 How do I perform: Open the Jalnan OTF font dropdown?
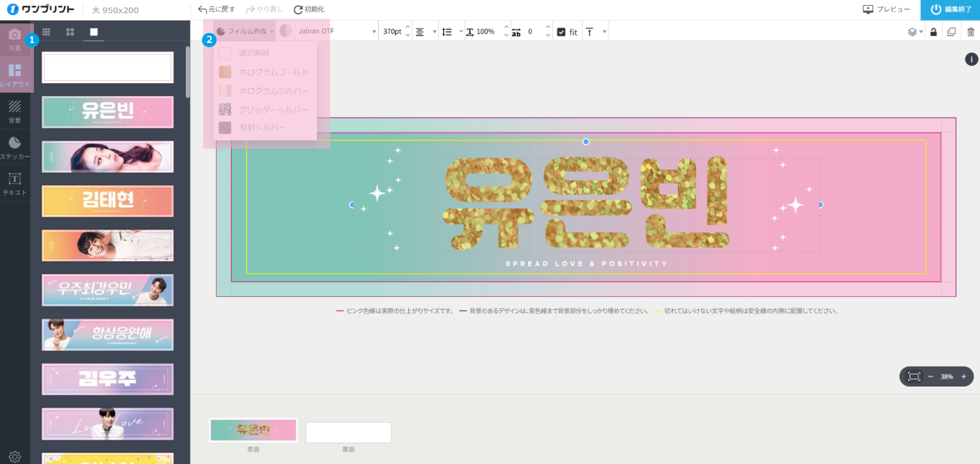(336, 32)
